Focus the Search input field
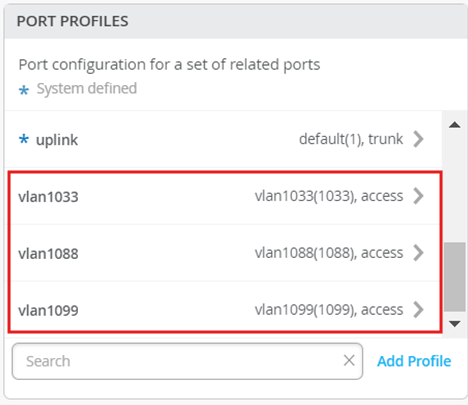The image size is (468, 405). coord(187,361)
